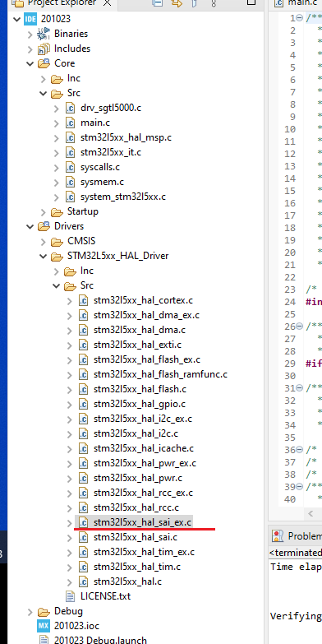
Task: Select stm32l5xx_hal_exti.c file name
Action: tap(137, 345)
